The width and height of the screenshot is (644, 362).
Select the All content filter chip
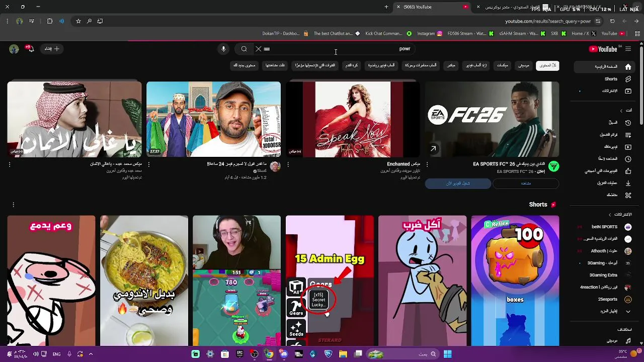click(547, 65)
